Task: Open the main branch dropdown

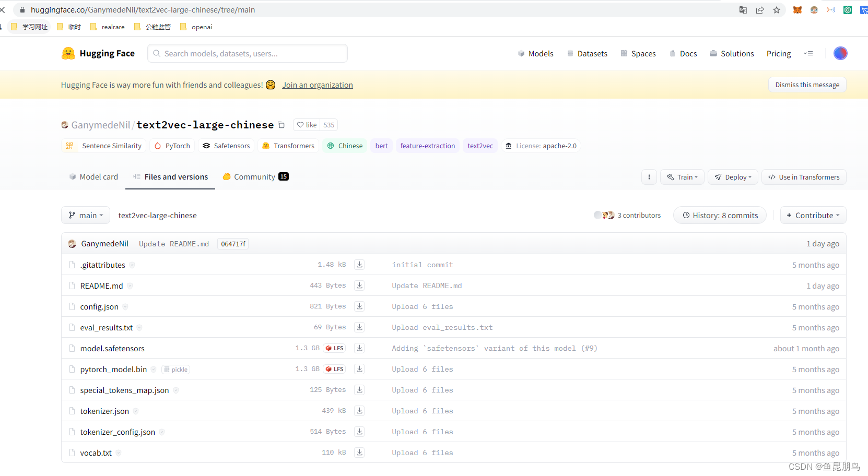Action: tap(85, 215)
